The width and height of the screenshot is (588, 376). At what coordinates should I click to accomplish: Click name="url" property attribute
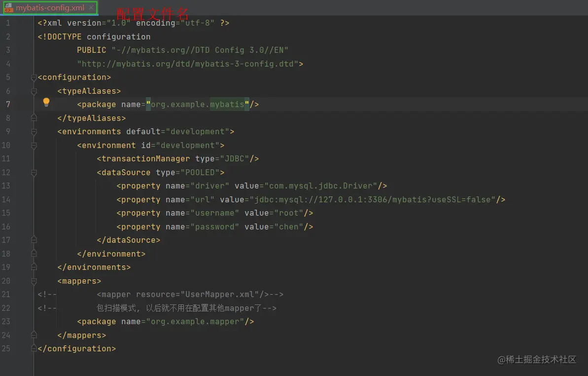point(190,200)
